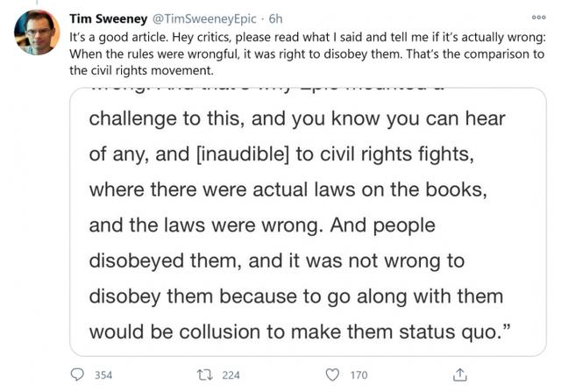
Task: Like the tweet with the heart icon
Action: [331, 374]
